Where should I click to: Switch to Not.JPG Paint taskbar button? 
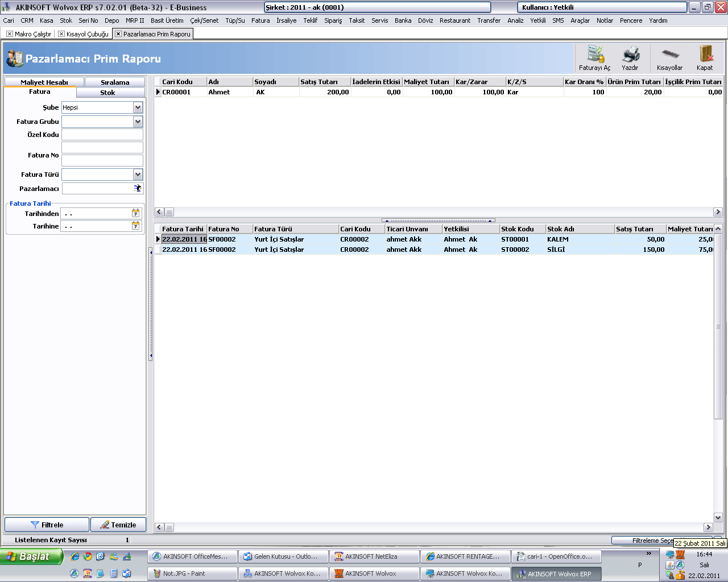(x=192, y=573)
